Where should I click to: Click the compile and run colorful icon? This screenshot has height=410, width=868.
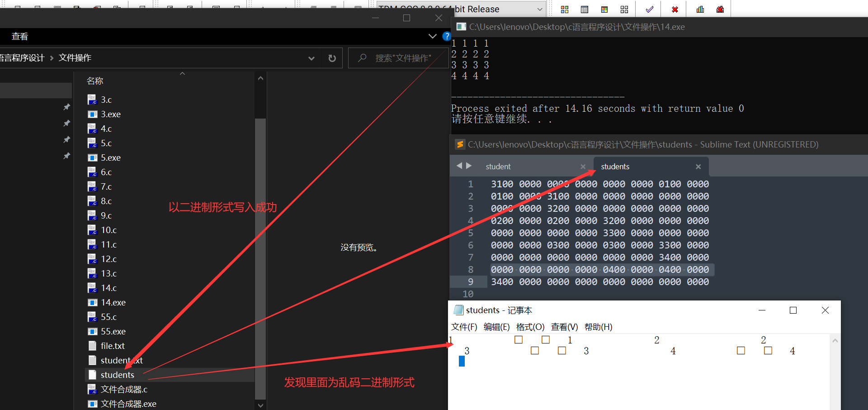tap(604, 9)
